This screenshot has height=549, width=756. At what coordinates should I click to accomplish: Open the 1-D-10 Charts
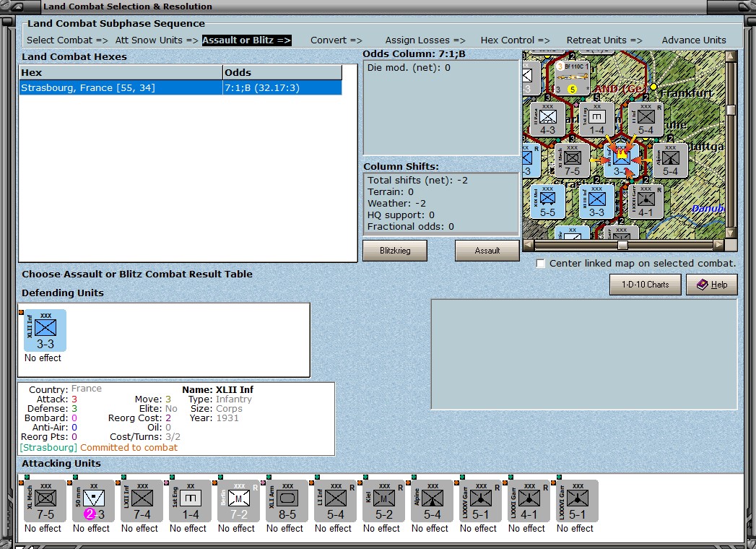click(645, 285)
